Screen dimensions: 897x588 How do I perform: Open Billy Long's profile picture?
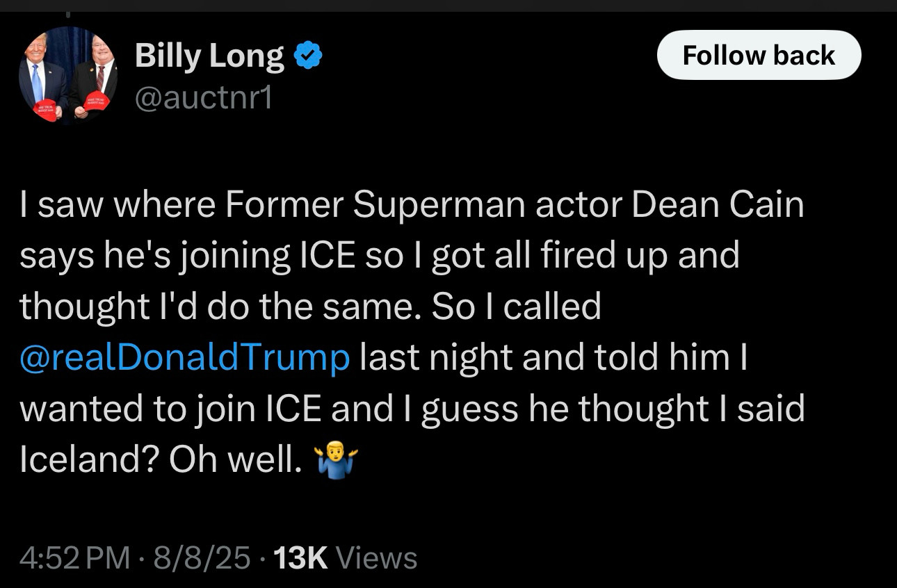(67, 76)
